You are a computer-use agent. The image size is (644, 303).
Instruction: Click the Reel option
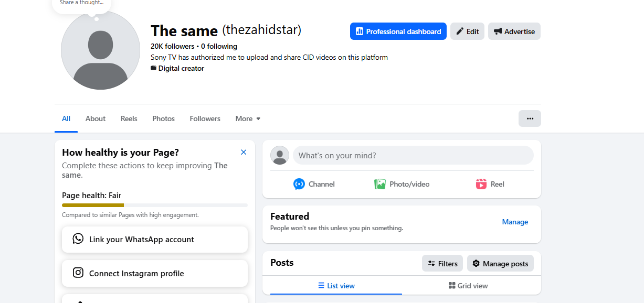pyautogui.click(x=490, y=184)
